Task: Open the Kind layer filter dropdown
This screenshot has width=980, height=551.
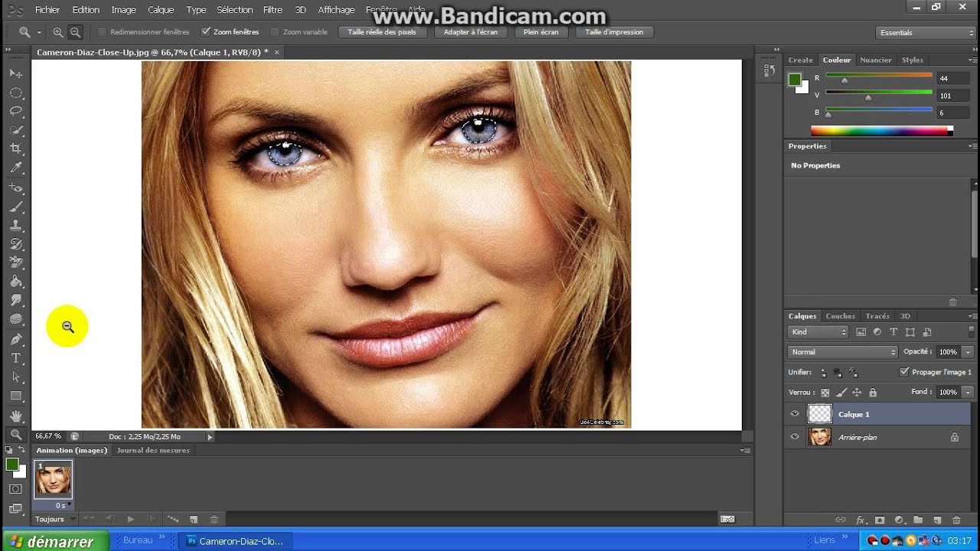Action: (x=818, y=332)
